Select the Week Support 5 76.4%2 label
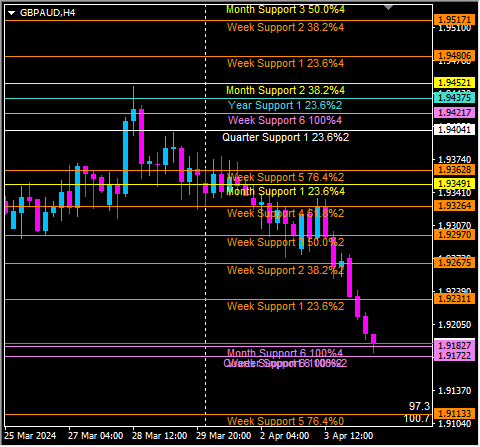The width and height of the screenshot is (480, 447). coord(285,177)
